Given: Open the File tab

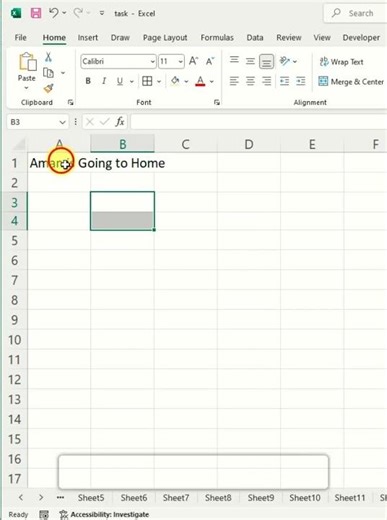Looking at the screenshot, I should [x=20, y=37].
